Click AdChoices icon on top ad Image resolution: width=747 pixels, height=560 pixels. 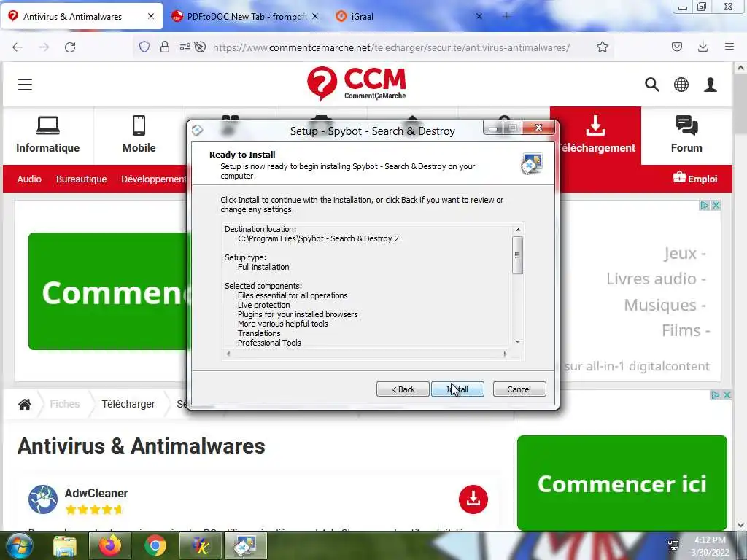704,205
